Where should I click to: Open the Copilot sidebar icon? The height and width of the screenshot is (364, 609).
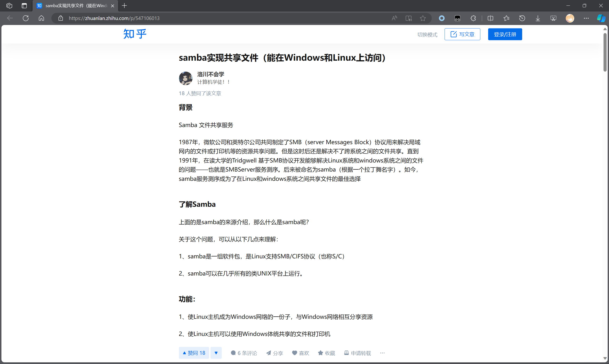tap(601, 18)
